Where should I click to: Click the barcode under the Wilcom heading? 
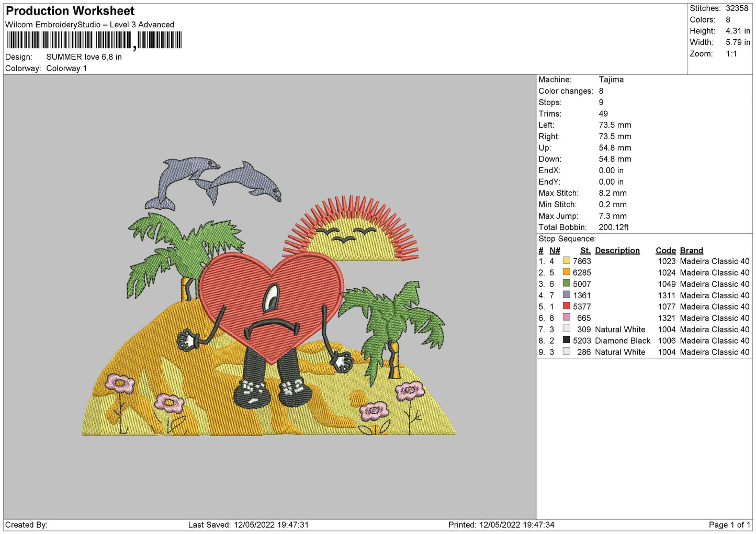94,40
